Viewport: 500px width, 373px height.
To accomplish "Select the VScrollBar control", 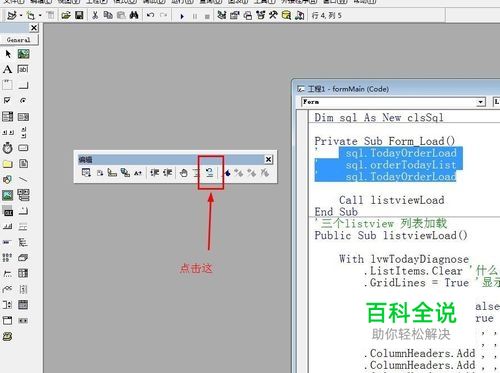I will pyautogui.click(x=24, y=132).
